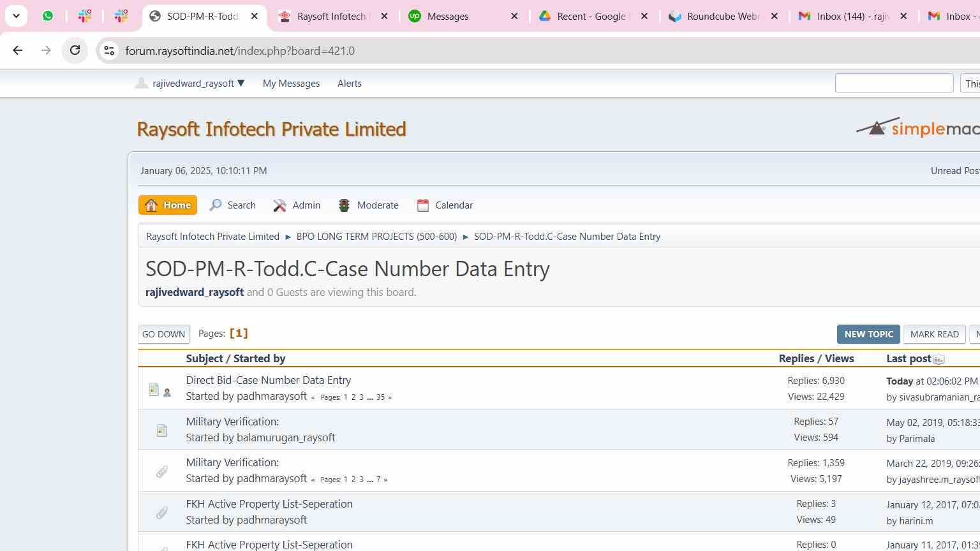Switch to the Messages tab

(463, 16)
